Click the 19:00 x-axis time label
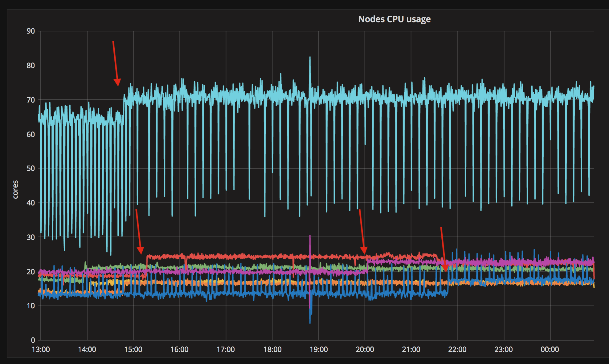 (x=318, y=350)
